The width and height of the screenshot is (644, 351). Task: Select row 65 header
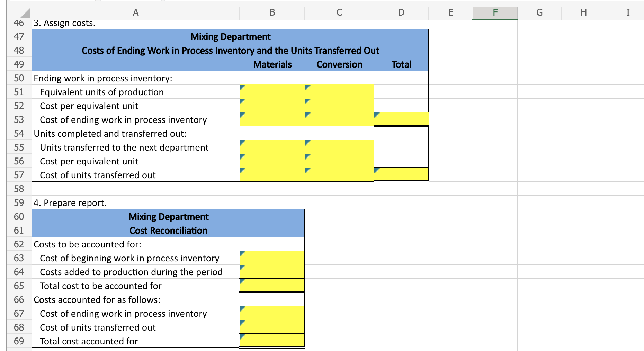19,286
